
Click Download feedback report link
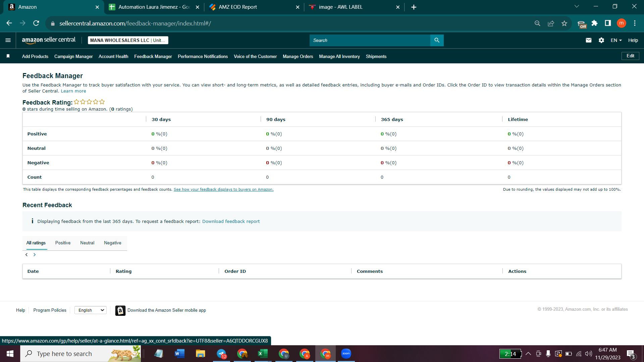[x=231, y=222]
